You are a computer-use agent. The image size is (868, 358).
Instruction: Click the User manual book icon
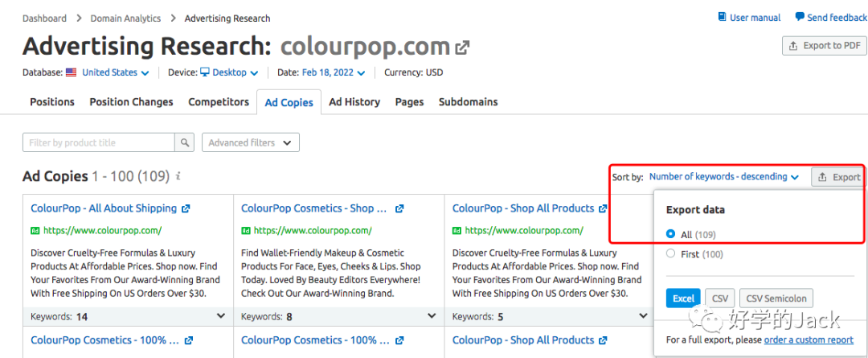[723, 17]
